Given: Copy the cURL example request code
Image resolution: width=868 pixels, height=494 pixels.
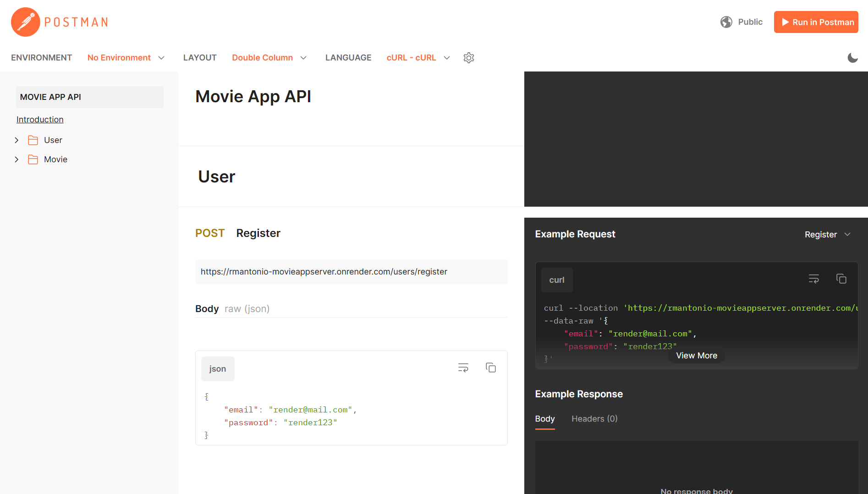Looking at the screenshot, I should (x=841, y=279).
